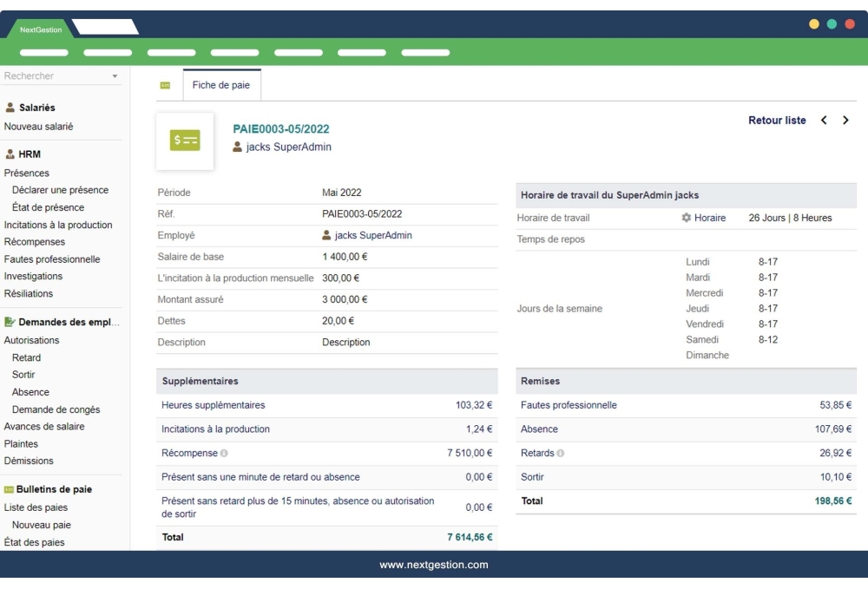This screenshot has width=868, height=589.
Task: Switch to the Fiche de paie tab
Action: pos(220,84)
